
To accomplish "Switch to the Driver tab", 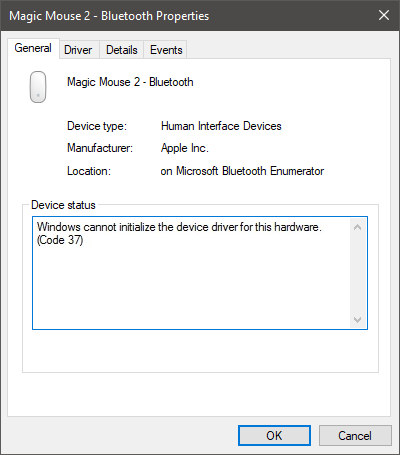I will (78, 50).
